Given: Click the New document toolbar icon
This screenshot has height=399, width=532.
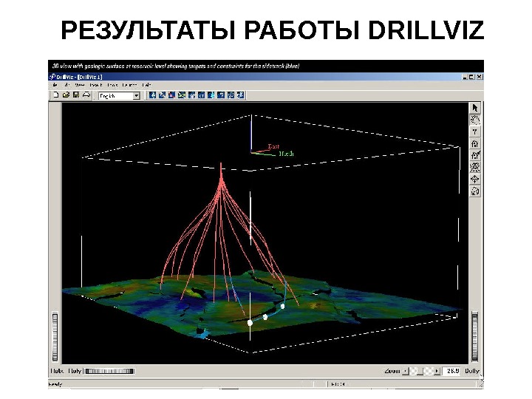Looking at the screenshot, I should coord(56,95).
